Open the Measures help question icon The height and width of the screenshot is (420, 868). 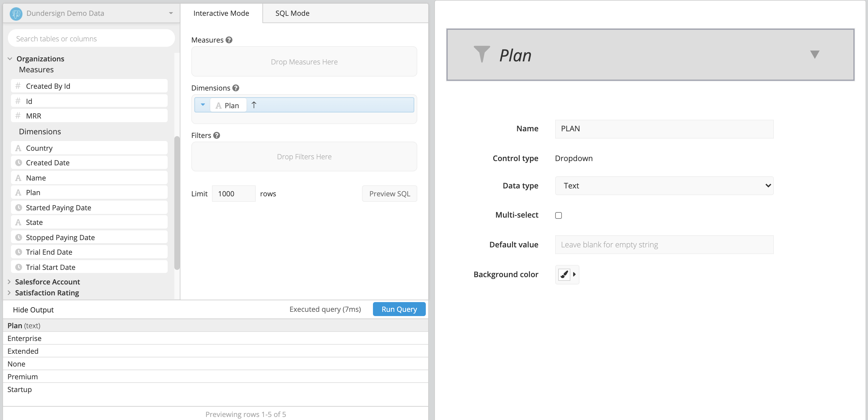229,40
